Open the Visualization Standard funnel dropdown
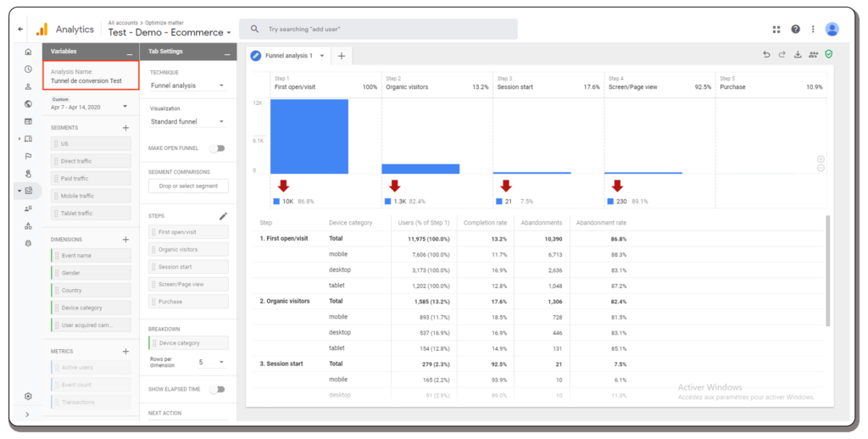 coord(187,122)
